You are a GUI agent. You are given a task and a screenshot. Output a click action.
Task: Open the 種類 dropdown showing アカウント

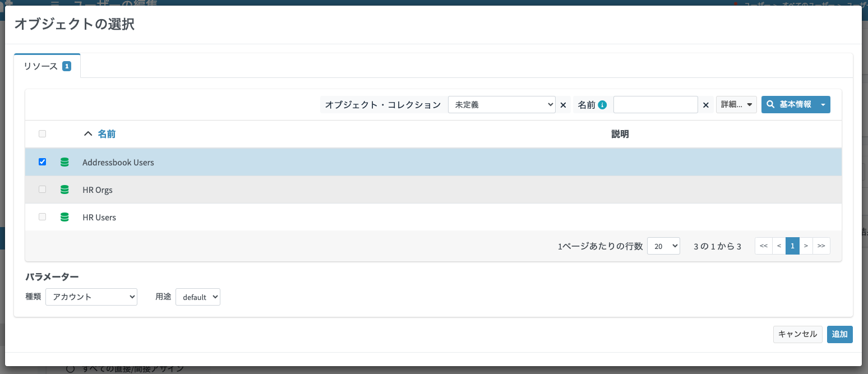[x=91, y=297]
